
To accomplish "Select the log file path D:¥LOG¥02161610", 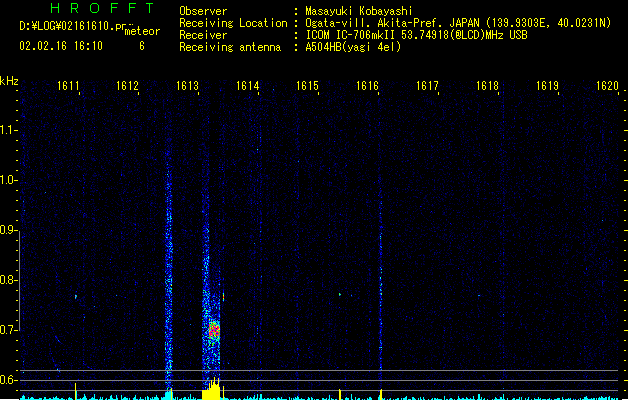I will coord(73,26).
